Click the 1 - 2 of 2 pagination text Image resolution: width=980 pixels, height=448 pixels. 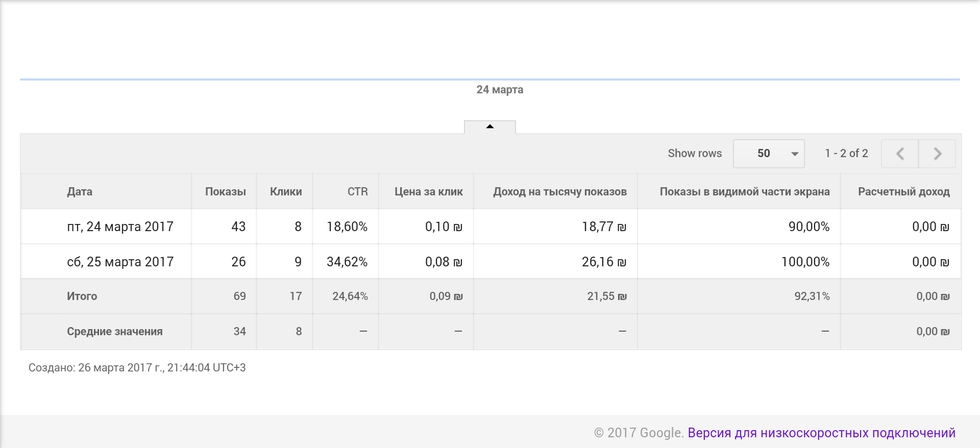846,154
